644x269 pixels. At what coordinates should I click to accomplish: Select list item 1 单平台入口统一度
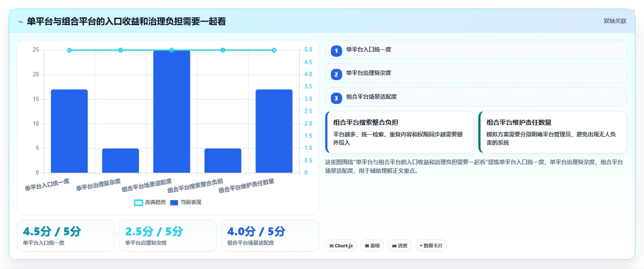click(476, 49)
